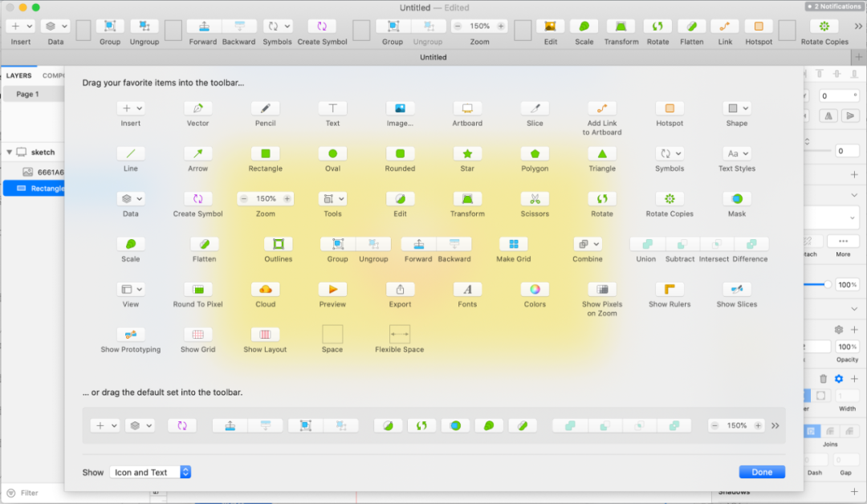The height and width of the screenshot is (504, 867).
Task: Toggle the Show Grid item
Action: coord(197,335)
